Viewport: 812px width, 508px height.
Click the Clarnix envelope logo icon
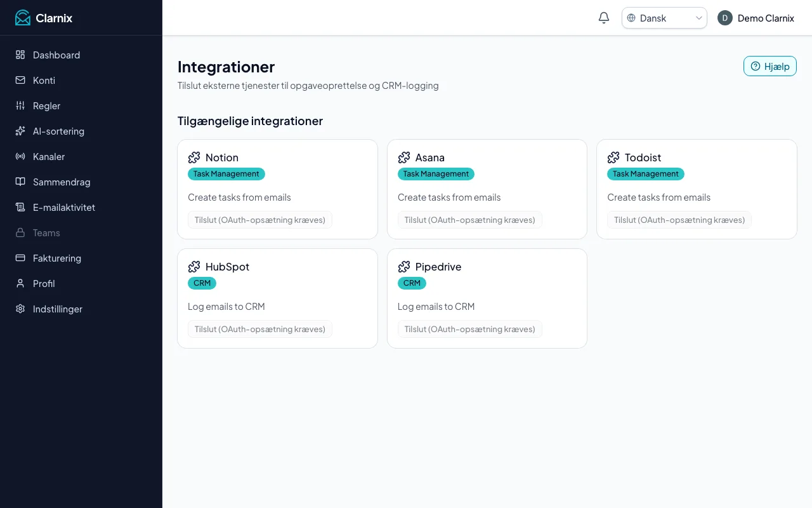click(x=23, y=18)
